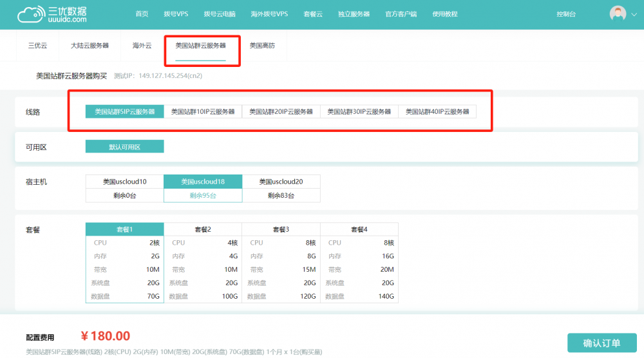Choose 美国站群40IP云服务器 line option
This screenshot has width=644, height=358.
tap(437, 111)
